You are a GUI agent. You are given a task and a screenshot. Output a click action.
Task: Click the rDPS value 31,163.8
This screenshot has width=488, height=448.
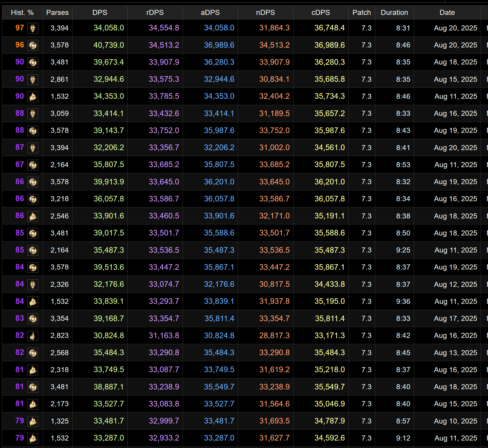tap(164, 335)
